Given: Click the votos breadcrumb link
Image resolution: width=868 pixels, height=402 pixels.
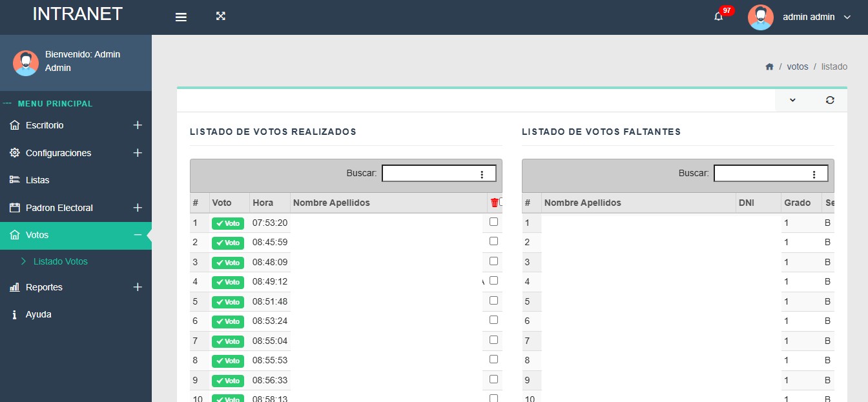Looking at the screenshot, I should (798, 66).
